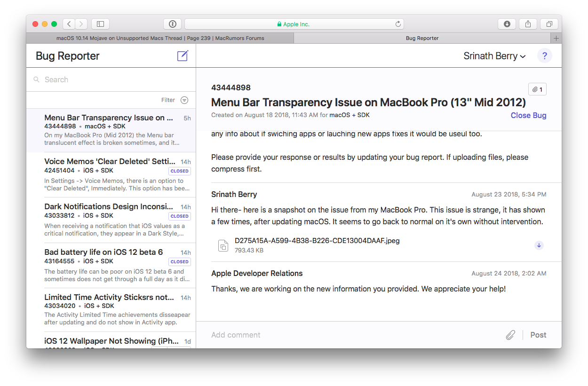The image size is (588, 386).
Task: Focus the bug Search field
Action: (111, 80)
